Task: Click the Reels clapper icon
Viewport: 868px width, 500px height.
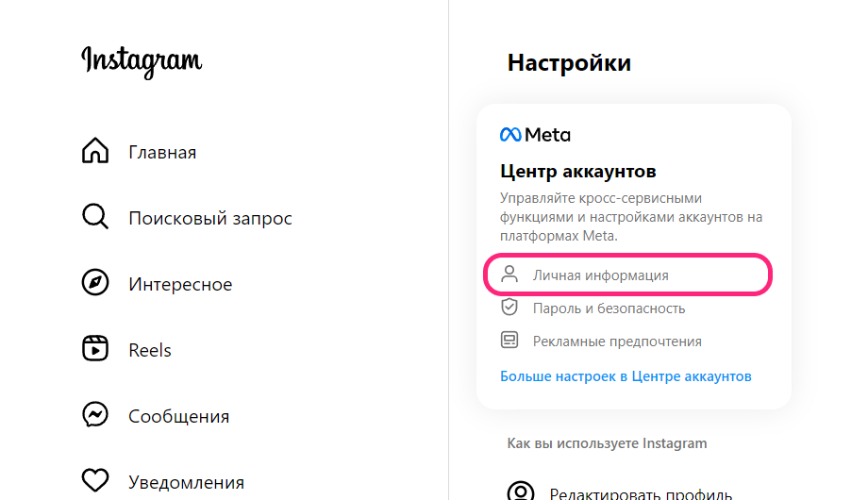Action: coord(95,348)
